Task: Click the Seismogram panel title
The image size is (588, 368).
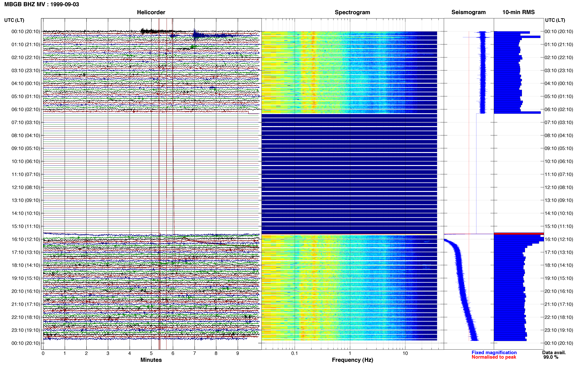Action: tap(468, 12)
